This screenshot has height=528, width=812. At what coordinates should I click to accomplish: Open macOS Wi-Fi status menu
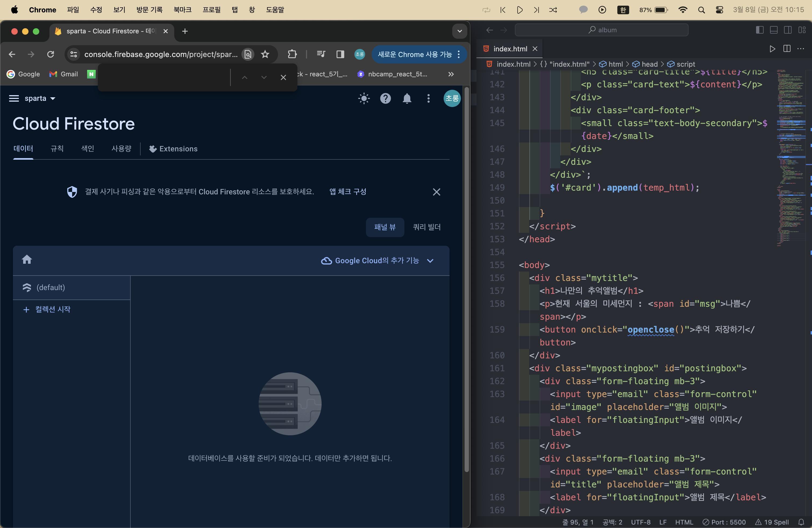coord(683,10)
